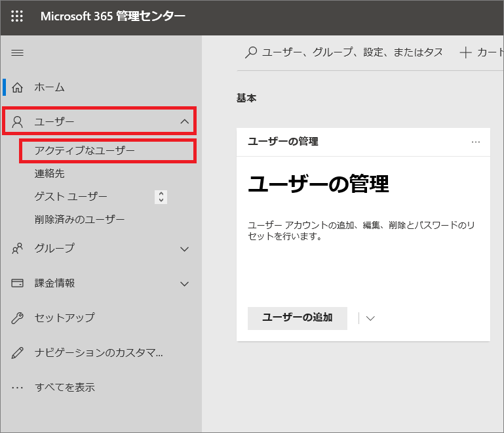Click the up/down stepper beside ゲスト ユーザー
Screen dimensions: 504x433
(161, 197)
